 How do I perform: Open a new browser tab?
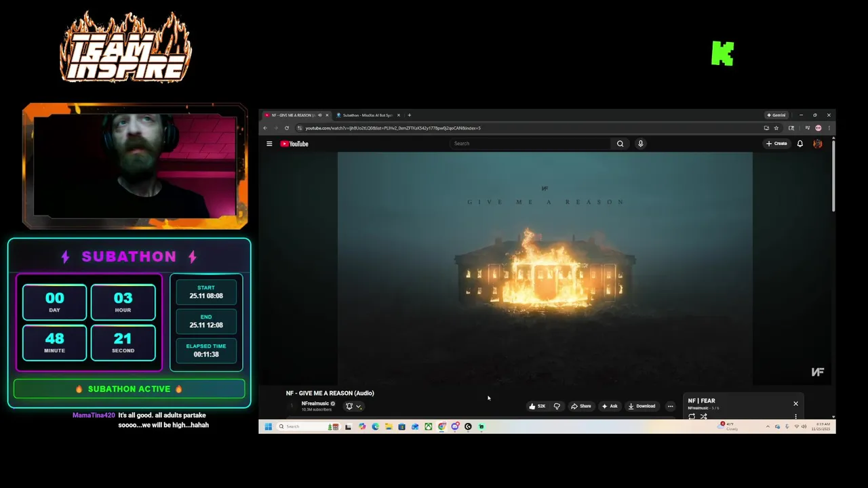[409, 115]
